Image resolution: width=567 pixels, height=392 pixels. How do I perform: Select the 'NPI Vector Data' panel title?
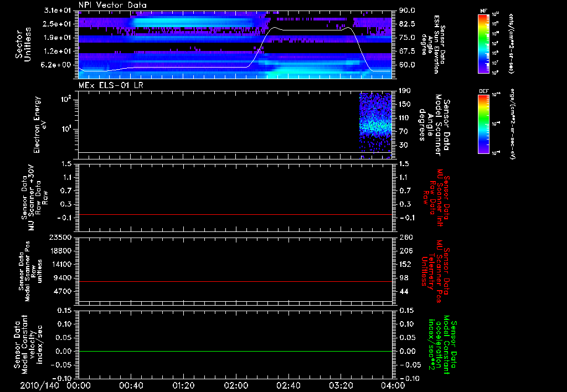[112, 5]
